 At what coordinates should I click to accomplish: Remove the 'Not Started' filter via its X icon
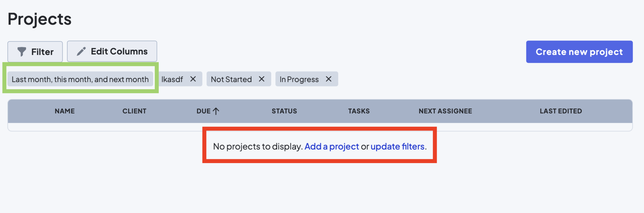(262, 79)
